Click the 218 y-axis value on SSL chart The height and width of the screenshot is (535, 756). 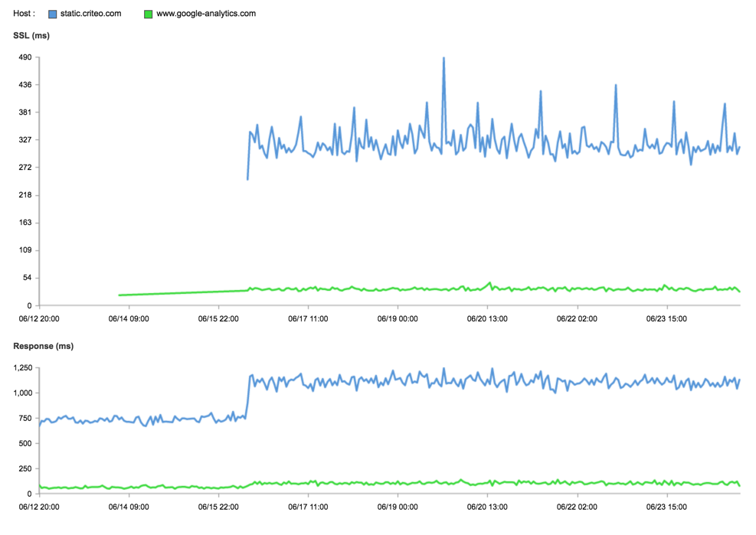click(x=25, y=195)
